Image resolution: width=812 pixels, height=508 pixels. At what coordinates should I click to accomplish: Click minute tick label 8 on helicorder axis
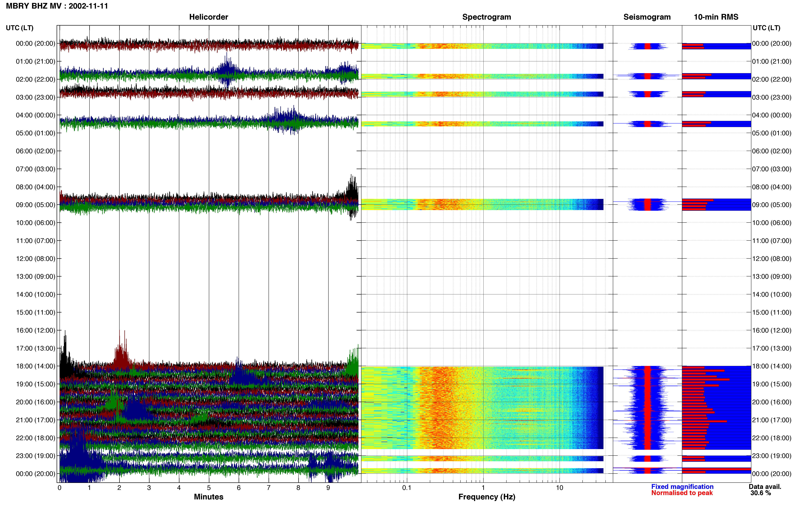[x=298, y=487]
